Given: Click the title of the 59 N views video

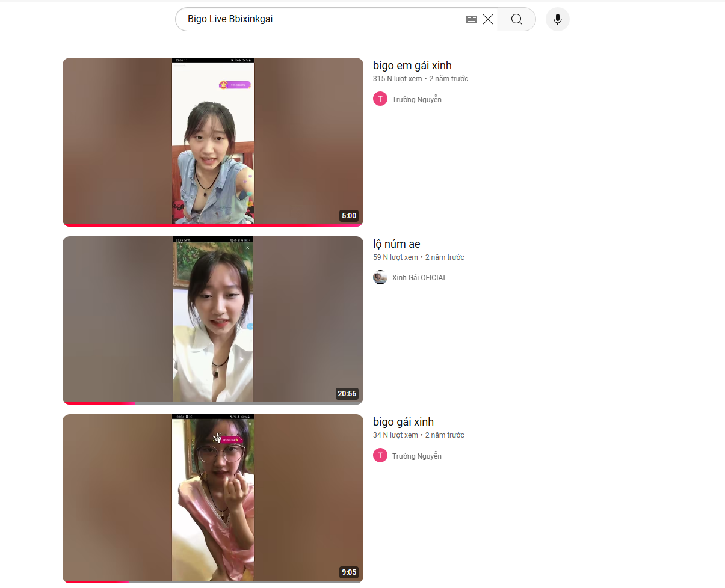Looking at the screenshot, I should tap(396, 244).
